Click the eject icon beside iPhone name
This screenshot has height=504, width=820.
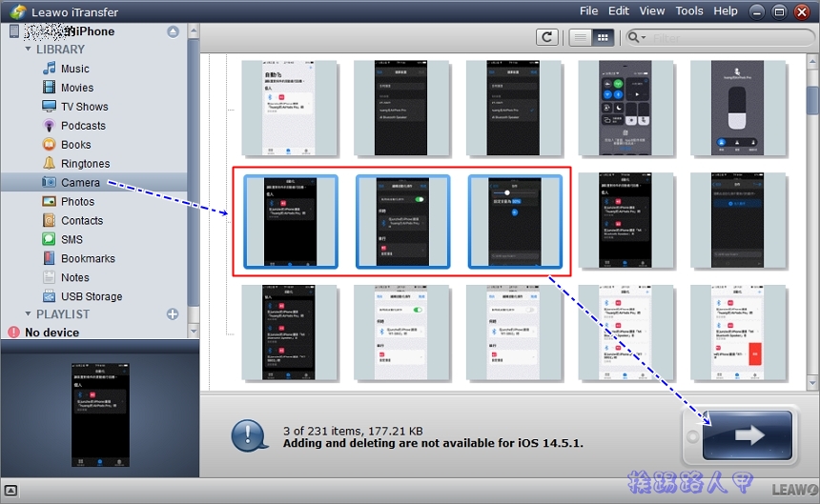tap(173, 31)
